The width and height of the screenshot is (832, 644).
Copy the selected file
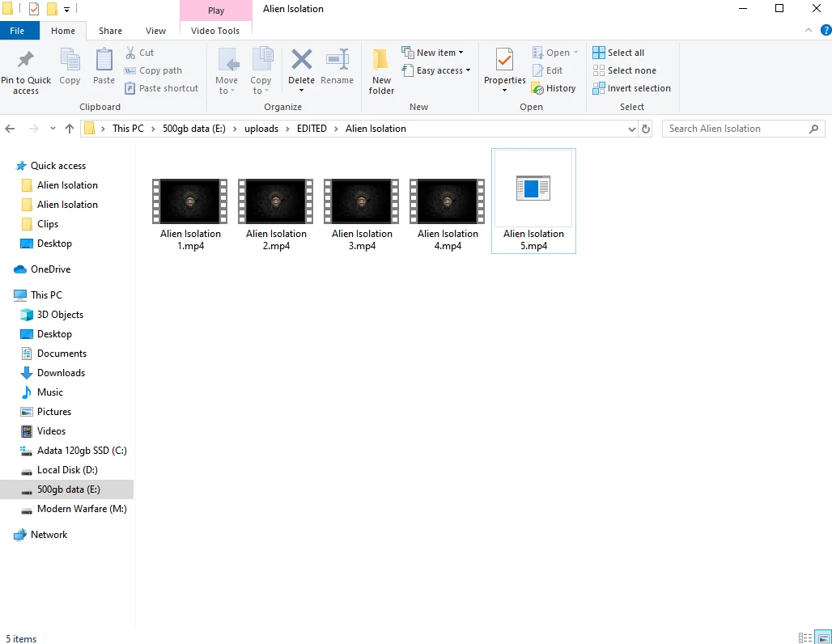pyautogui.click(x=70, y=67)
